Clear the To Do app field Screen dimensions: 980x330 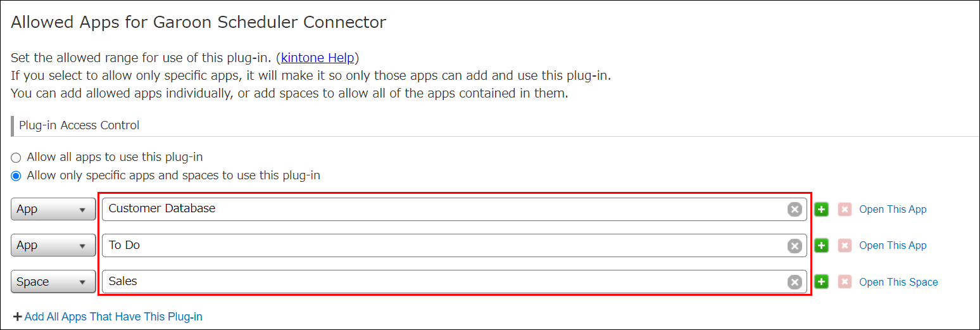tap(795, 246)
